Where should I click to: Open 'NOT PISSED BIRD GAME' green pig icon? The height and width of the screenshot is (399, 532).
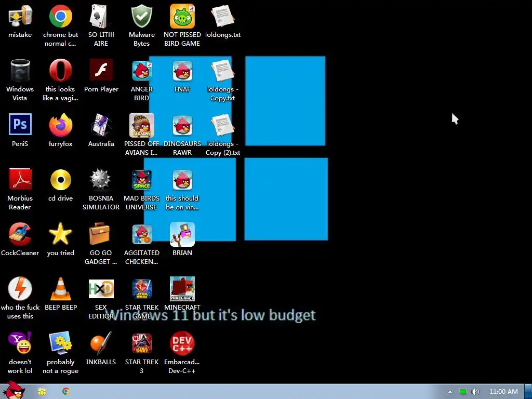click(x=182, y=16)
